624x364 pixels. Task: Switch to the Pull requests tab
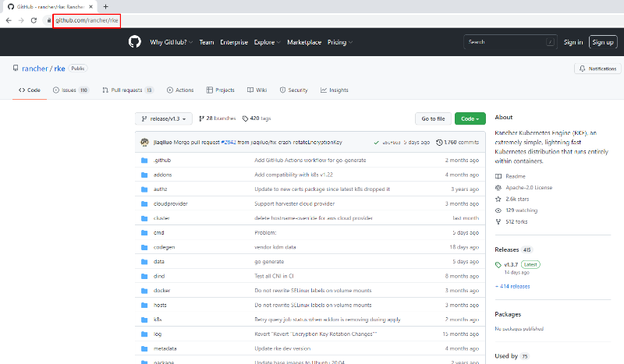(x=128, y=90)
